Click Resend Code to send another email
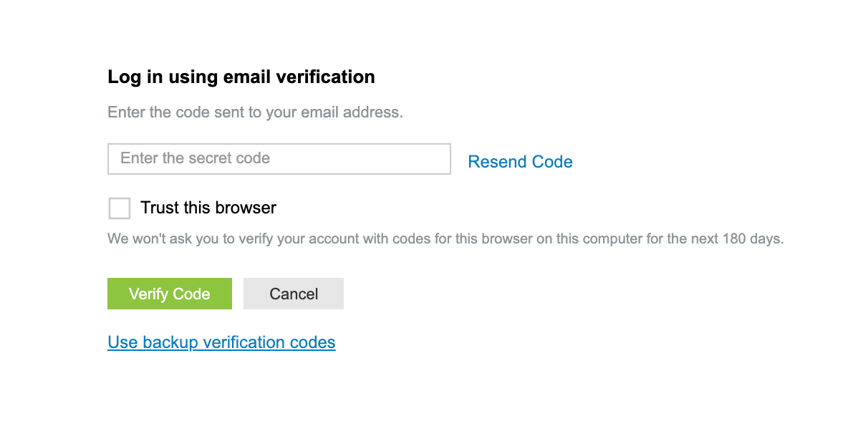This screenshot has width=868, height=444. click(x=520, y=161)
